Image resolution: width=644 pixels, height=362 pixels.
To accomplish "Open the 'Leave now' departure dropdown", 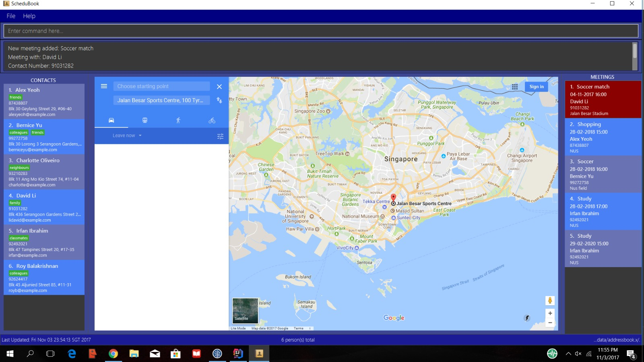I will (x=126, y=136).
